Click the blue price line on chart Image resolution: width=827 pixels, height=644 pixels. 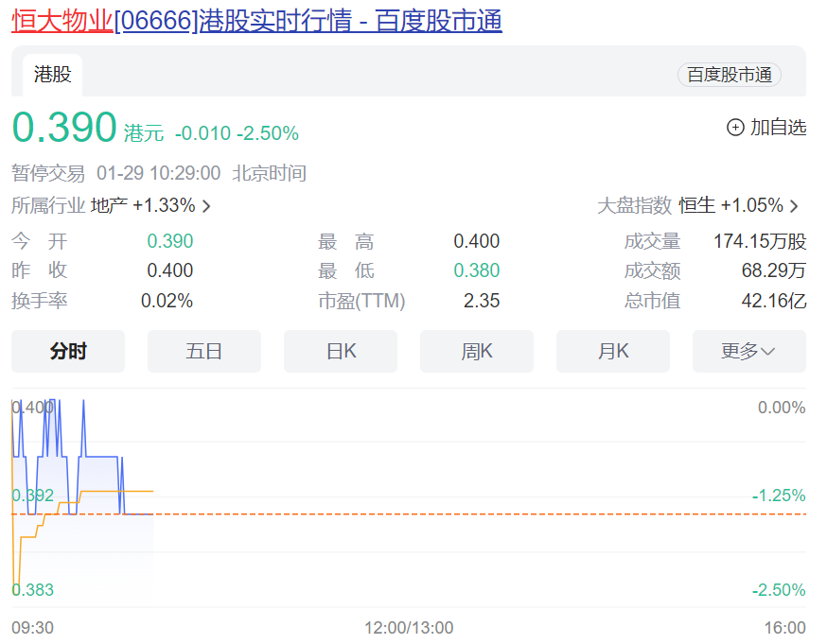click(x=99, y=457)
